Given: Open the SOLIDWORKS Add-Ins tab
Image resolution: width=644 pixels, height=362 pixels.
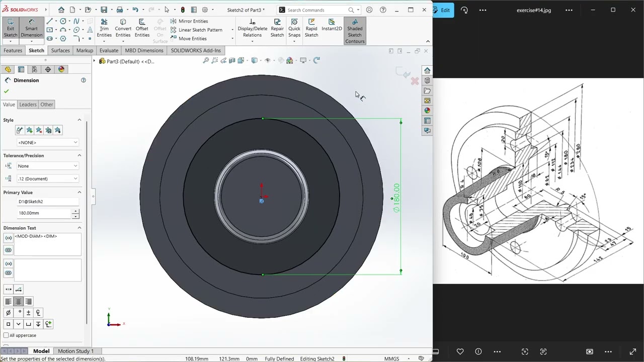Looking at the screenshot, I should [x=196, y=50].
